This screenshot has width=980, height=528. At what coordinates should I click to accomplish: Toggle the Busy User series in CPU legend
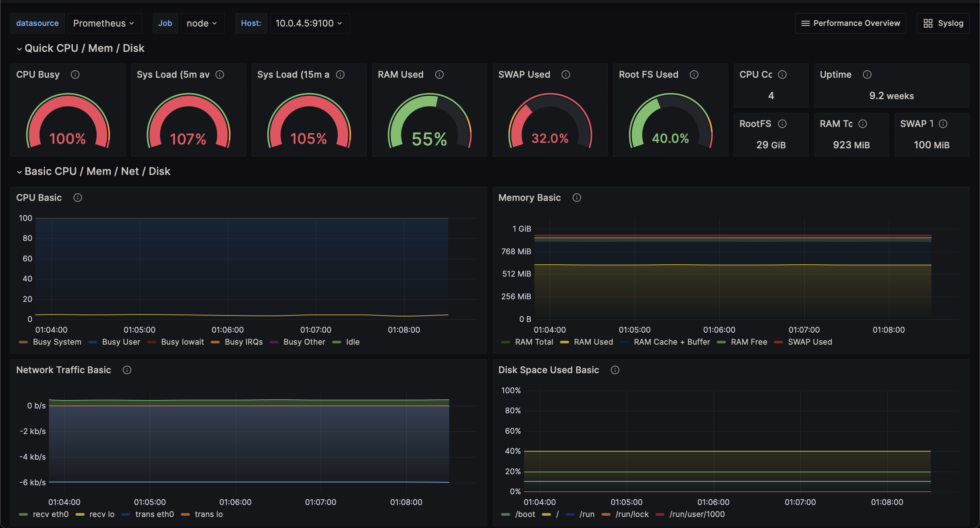pyautogui.click(x=121, y=342)
